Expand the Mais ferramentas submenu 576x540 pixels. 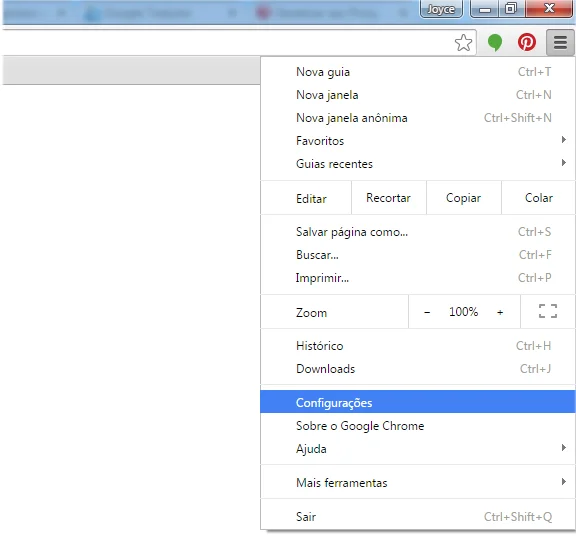(418, 482)
